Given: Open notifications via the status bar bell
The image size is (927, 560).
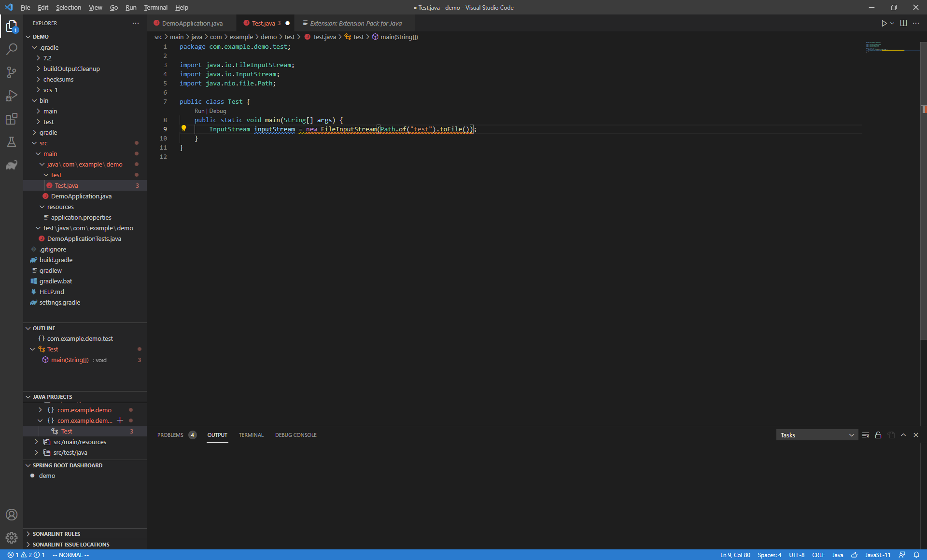Looking at the screenshot, I should coord(916,555).
